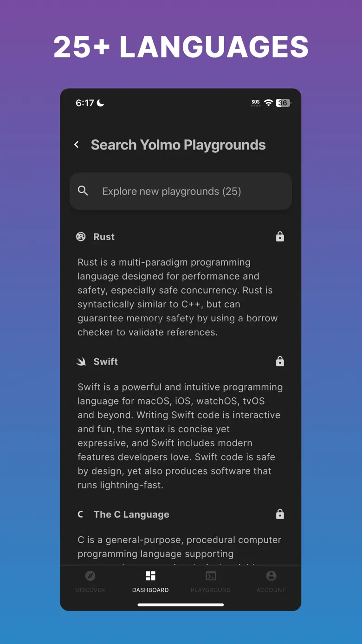Open the Swift playground entry
The height and width of the screenshot is (644, 362).
click(x=106, y=362)
